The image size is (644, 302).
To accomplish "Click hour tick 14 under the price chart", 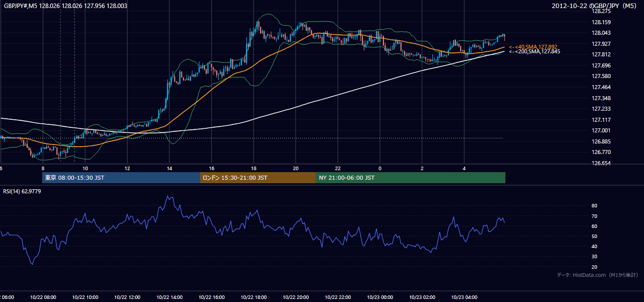I will tap(169, 168).
